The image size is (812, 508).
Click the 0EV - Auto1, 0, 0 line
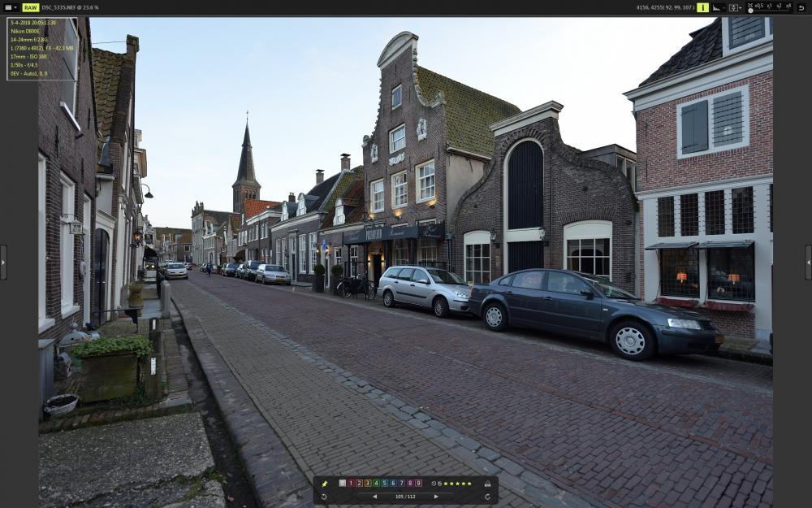coord(28,74)
